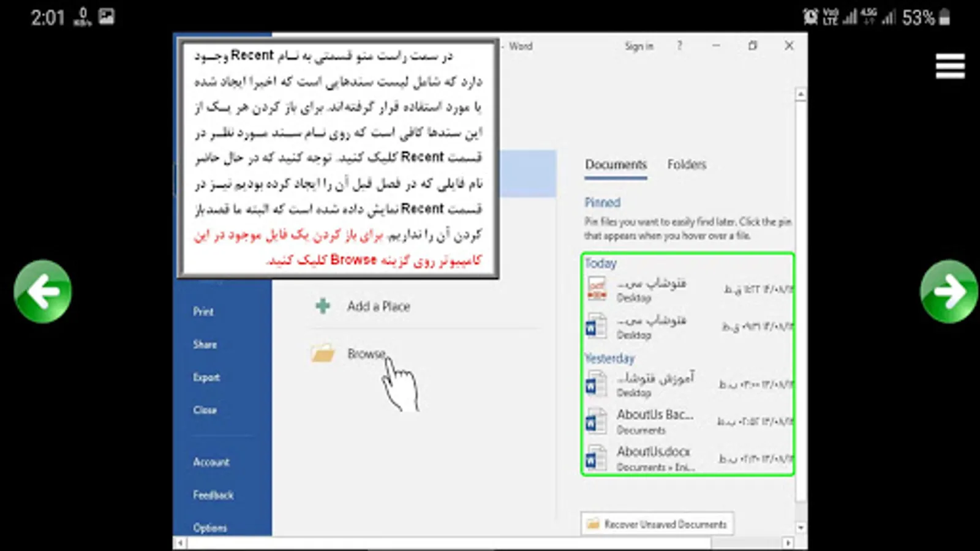Screen dimensions: 980x551
Task: Open Feedback in the Word sidebar
Action: point(213,495)
